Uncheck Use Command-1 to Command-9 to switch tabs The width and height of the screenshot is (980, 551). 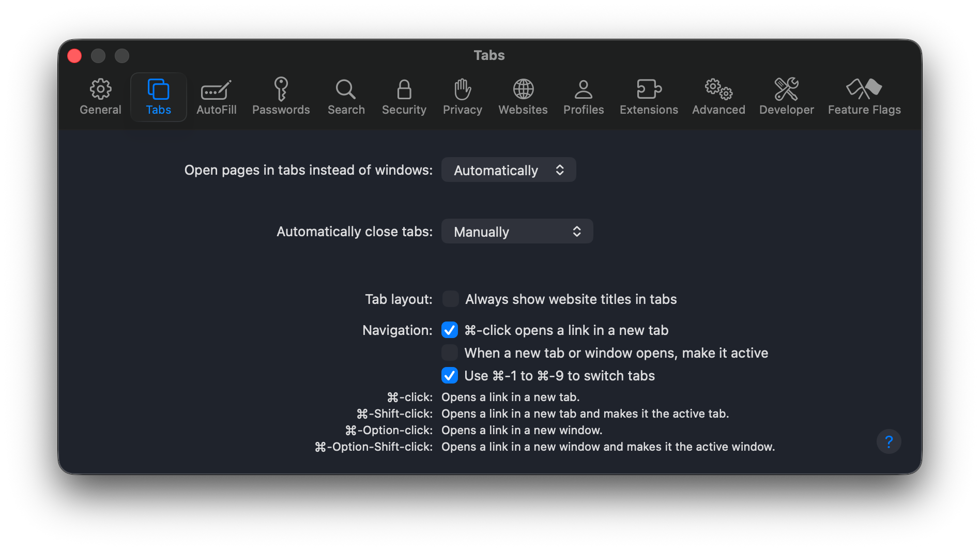point(449,375)
